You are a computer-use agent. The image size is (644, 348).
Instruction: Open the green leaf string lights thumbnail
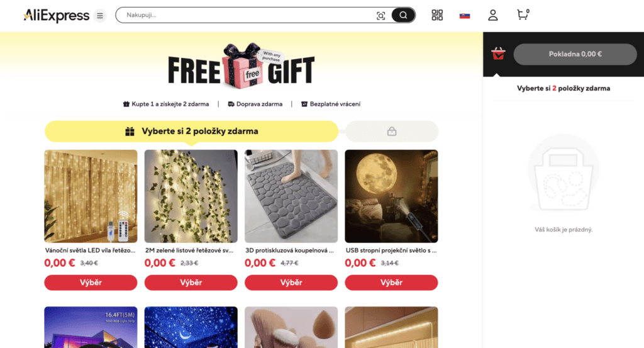click(191, 196)
